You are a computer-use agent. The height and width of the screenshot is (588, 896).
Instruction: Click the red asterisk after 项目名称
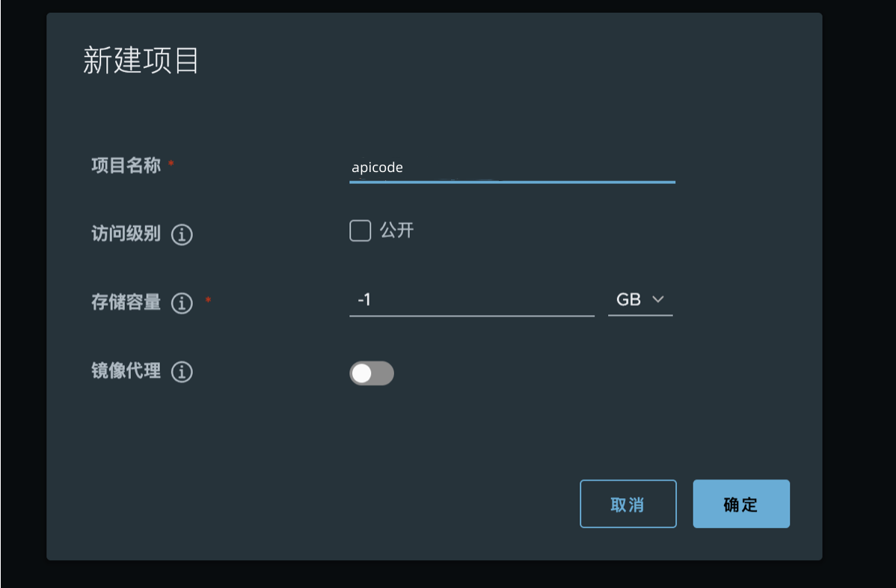coord(171,164)
